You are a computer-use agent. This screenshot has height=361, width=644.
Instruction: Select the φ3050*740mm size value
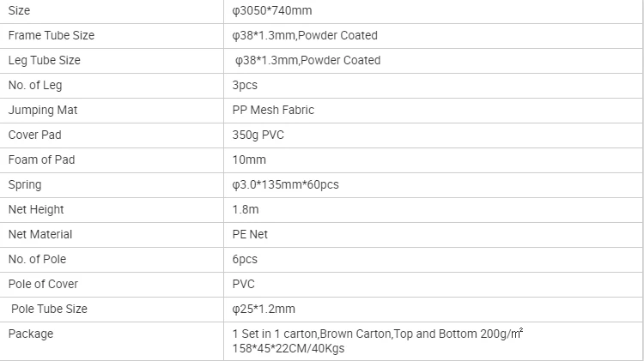click(272, 10)
